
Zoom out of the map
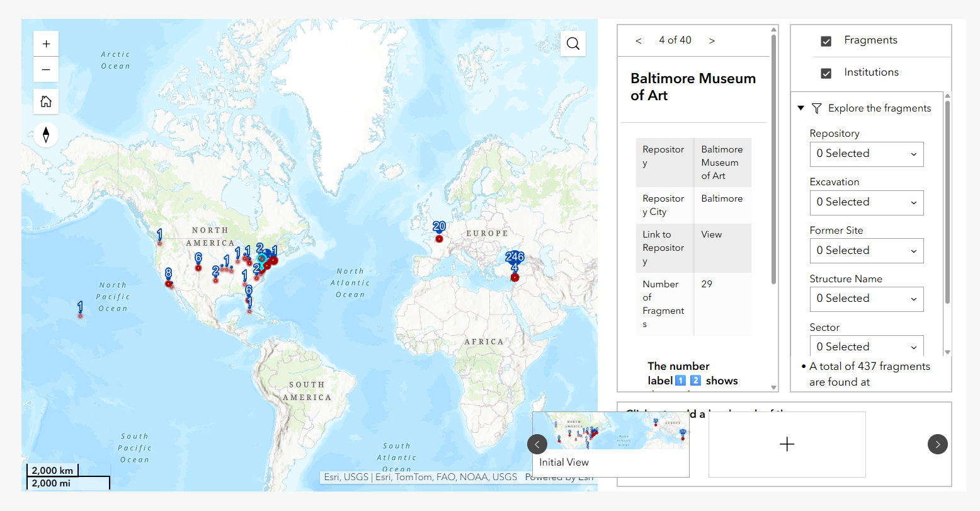(x=46, y=69)
